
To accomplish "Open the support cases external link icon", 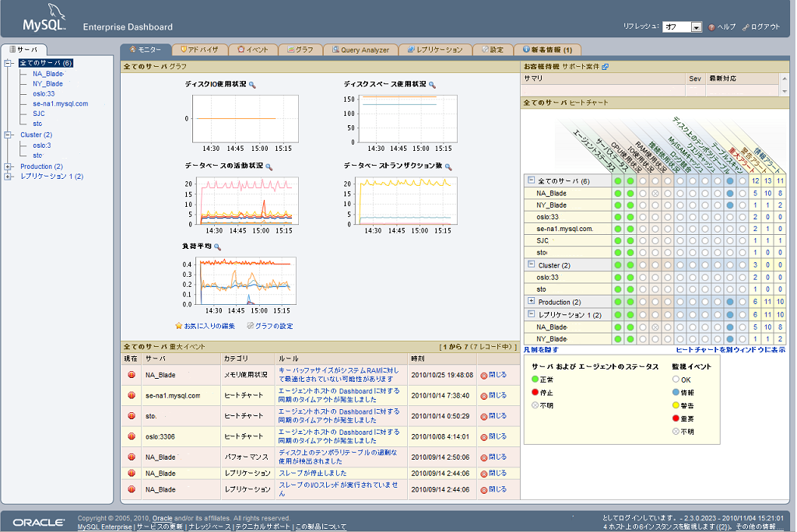I will (x=605, y=67).
